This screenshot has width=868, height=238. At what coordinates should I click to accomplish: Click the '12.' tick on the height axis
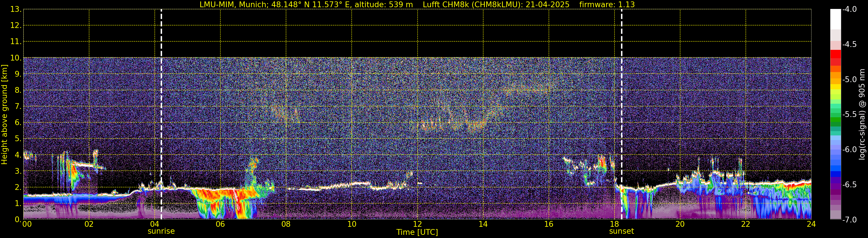(16, 26)
